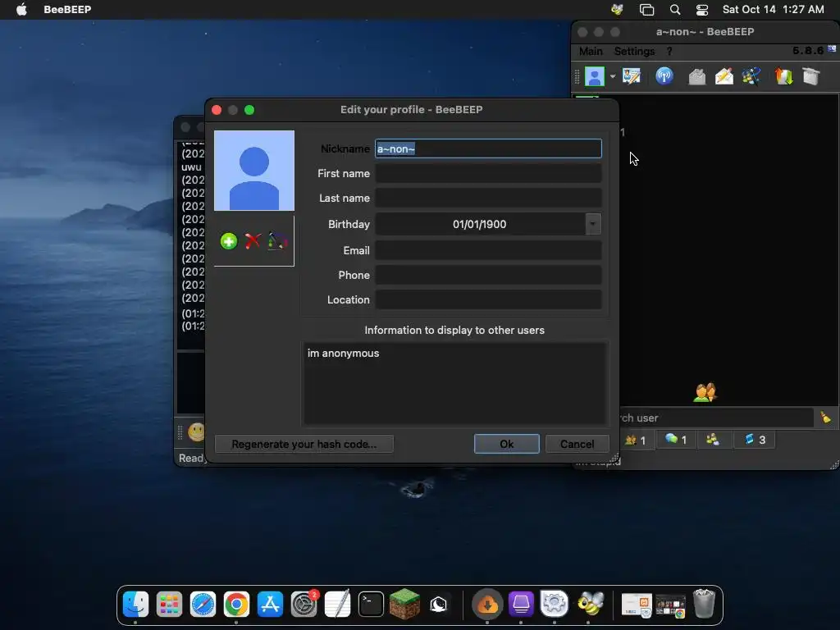Viewport: 840px width, 630px height.
Task: Open Safari from the dock
Action: pyautogui.click(x=203, y=605)
